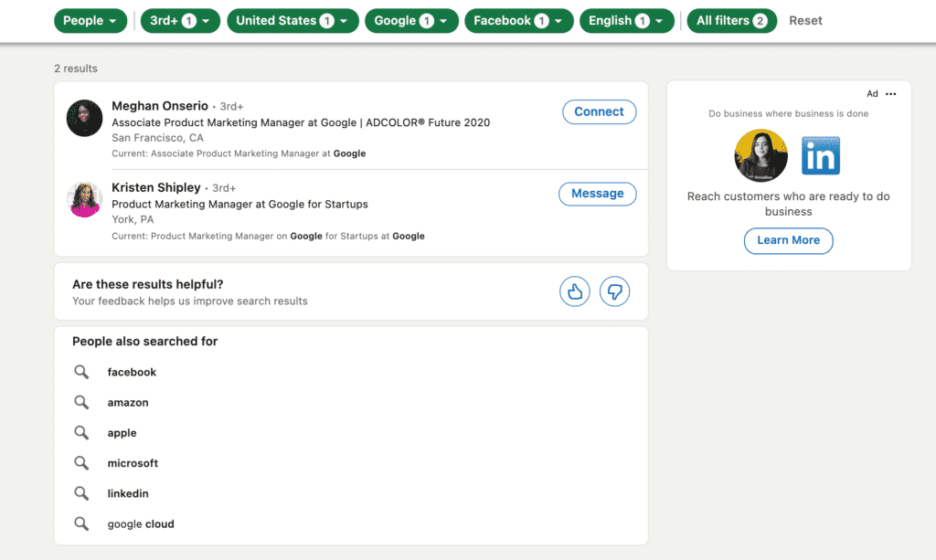The image size is (936, 560).
Task: Click 'San Francisco, CA' location text
Action: 157,138
